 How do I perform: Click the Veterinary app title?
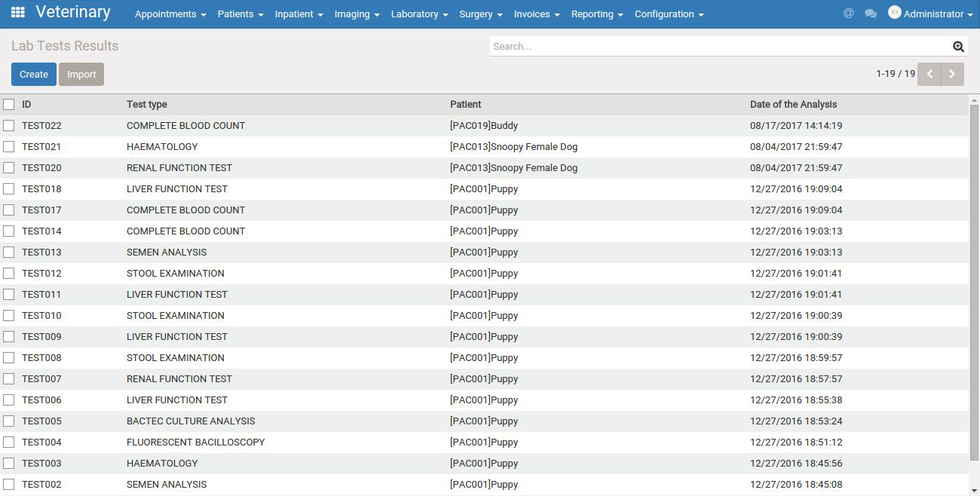click(73, 13)
